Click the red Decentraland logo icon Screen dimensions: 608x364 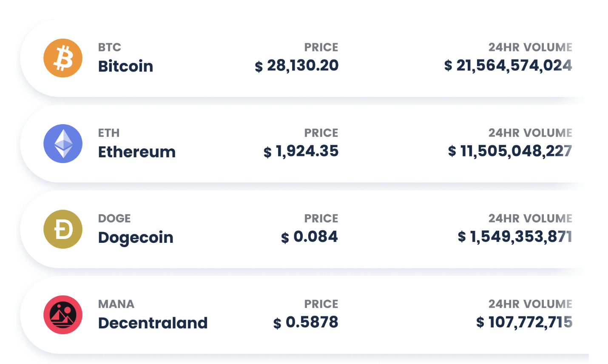coord(63,315)
